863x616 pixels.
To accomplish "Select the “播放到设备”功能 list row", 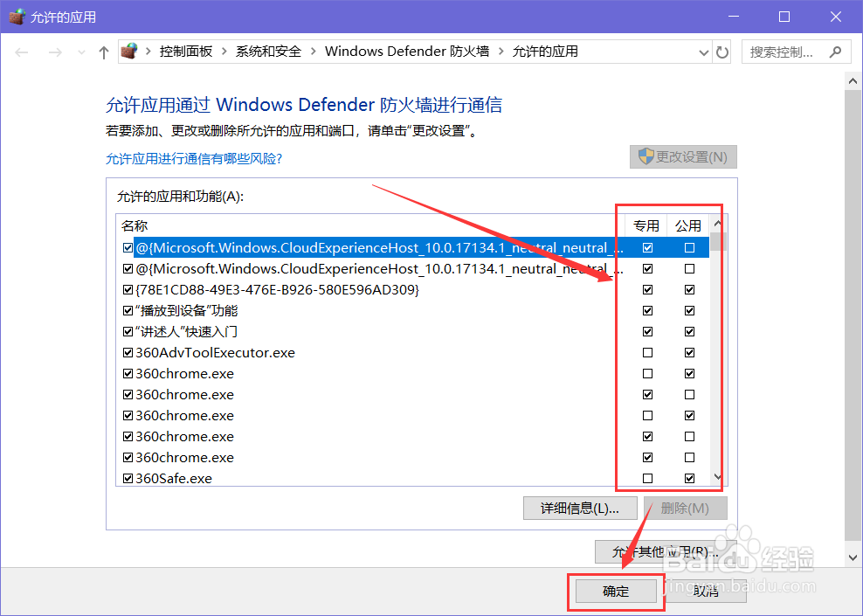I will pyautogui.click(x=413, y=310).
